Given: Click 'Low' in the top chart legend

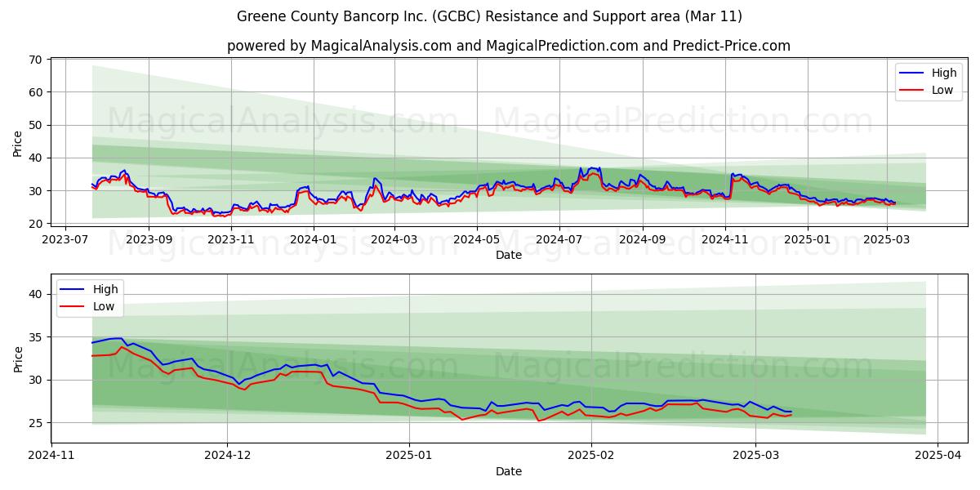Looking at the screenshot, I should (942, 90).
